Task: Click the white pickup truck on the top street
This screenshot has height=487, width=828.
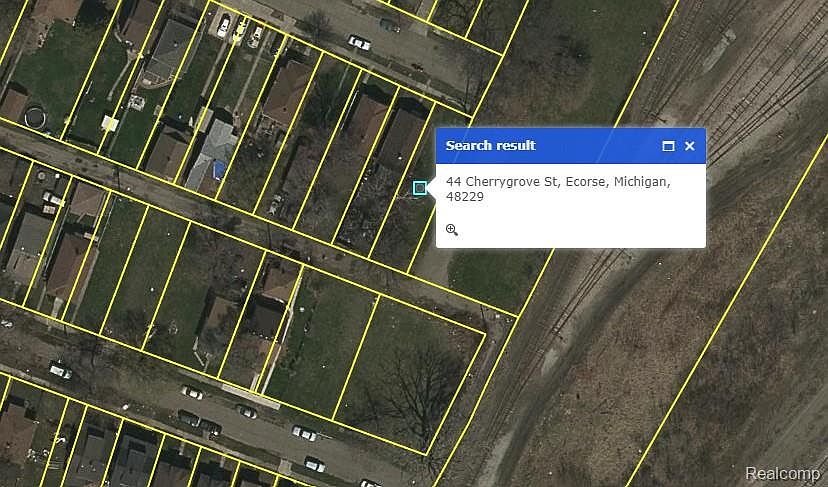Action: [359, 42]
